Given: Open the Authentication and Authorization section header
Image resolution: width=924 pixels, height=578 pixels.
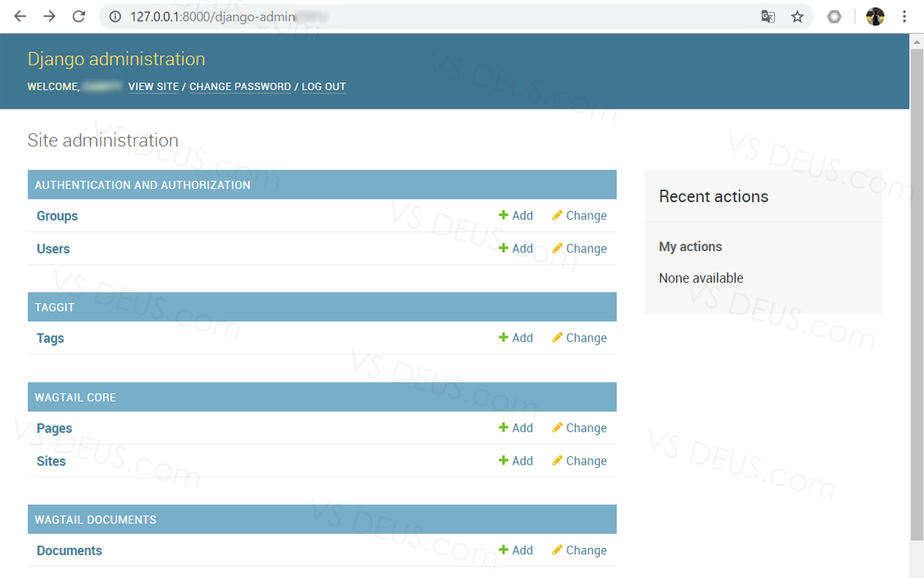Looking at the screenshot, I should (x=142, y=185).
